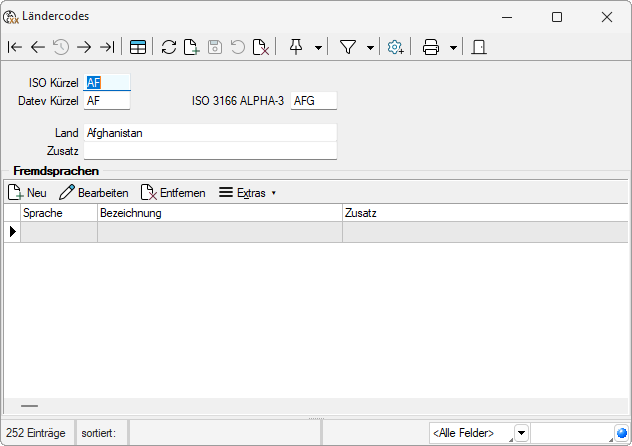Click the empty Bezeichnung cell

tap(220, 232)
